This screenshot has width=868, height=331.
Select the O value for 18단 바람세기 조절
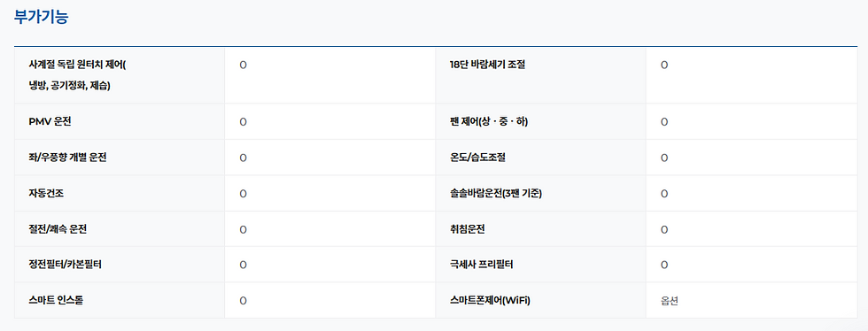point(664,65)
